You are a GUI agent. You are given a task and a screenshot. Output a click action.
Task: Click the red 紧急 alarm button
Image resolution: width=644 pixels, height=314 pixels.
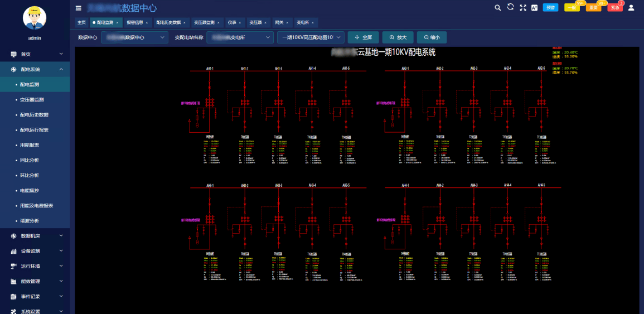[x=615, y=7]
